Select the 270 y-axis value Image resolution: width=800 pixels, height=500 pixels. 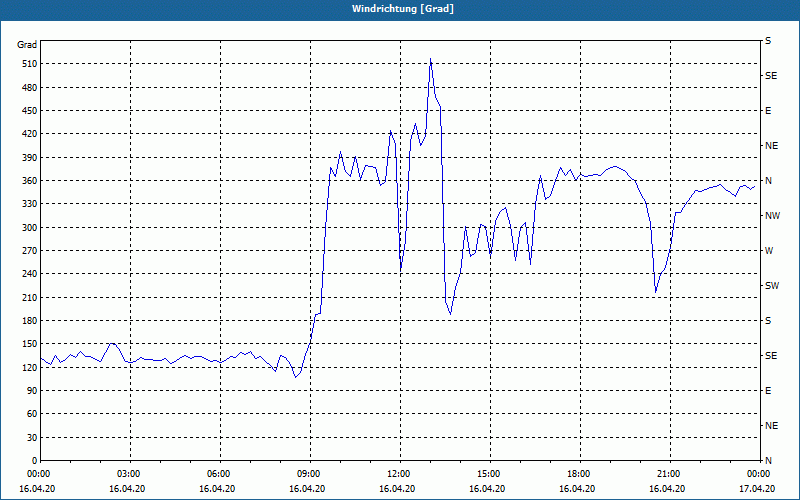click(x=30, y=251)
